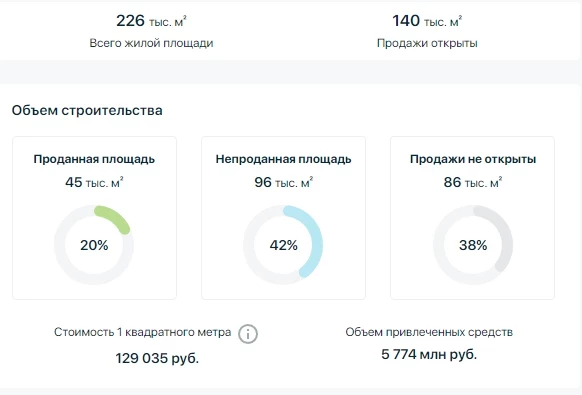Click the Стоимость 1 квадратного метра label
The height and width of the screenshot is (395, 582).
(143, 332)
